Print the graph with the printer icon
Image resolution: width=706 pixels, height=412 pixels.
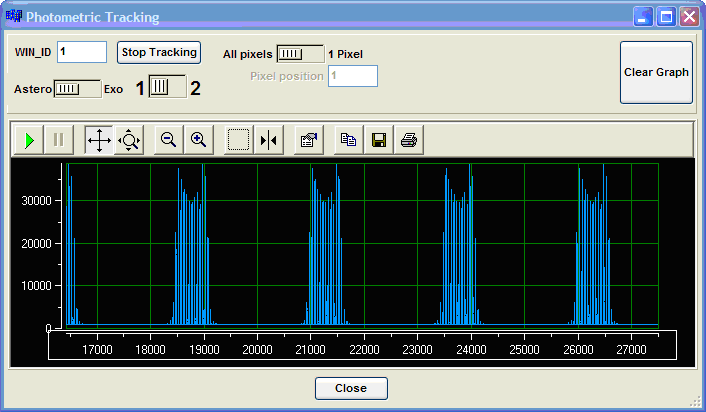point(409,141)
